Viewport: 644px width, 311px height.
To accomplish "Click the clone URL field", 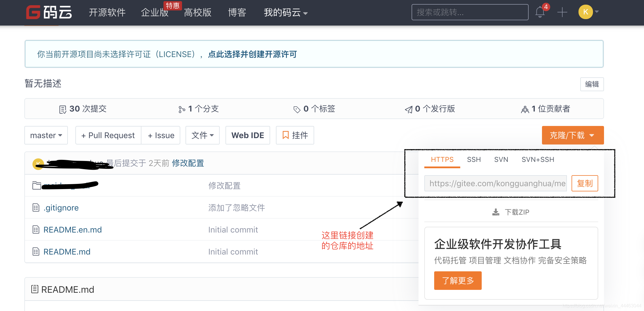I will click(496, 183).
